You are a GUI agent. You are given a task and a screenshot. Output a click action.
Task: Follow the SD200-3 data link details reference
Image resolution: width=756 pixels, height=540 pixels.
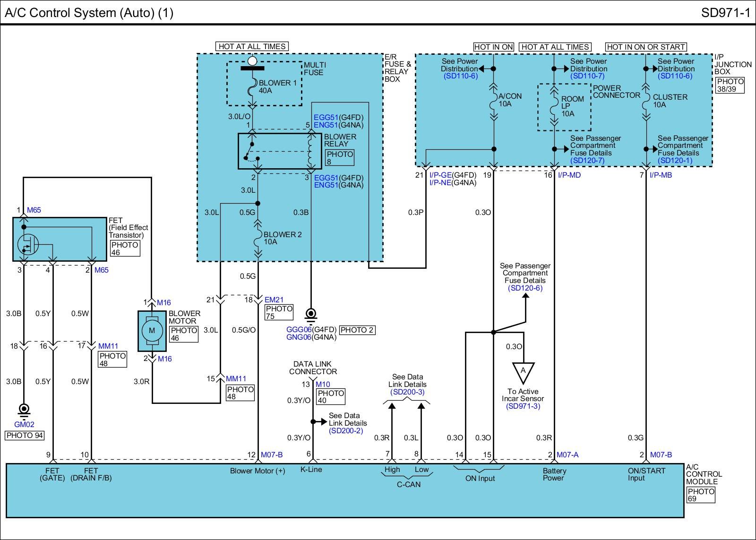click(x=407, y=392)
